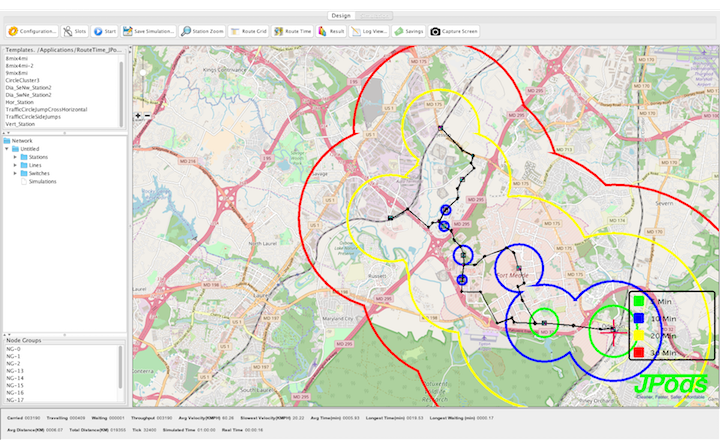Open the Route Time view
Image resolution: width=720 pixels, height=440 pixels.
[293, 31]
